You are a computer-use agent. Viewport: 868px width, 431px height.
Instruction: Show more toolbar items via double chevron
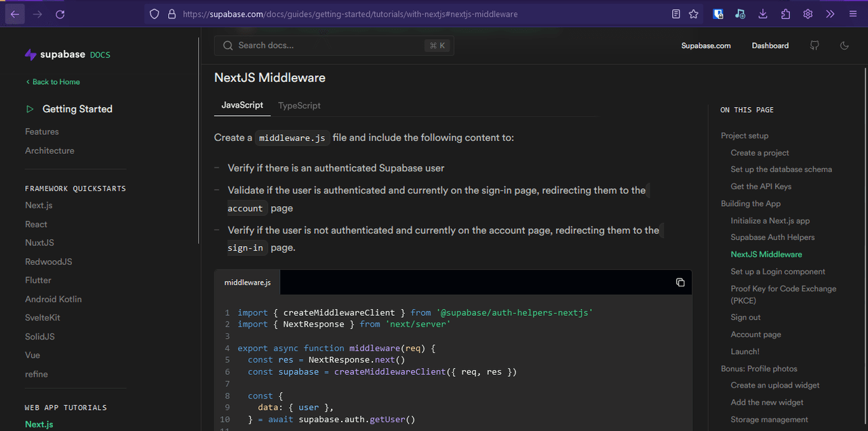(x=830, y=14)
